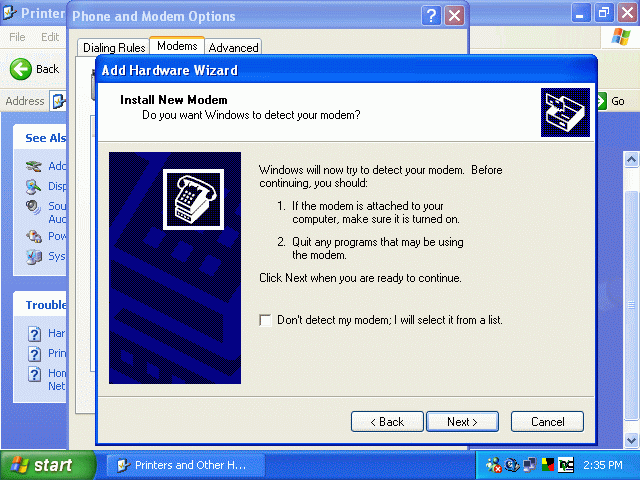Click scroll down arrow in Printers window
The height and width of the screenshot is (480, 640).
631,440
